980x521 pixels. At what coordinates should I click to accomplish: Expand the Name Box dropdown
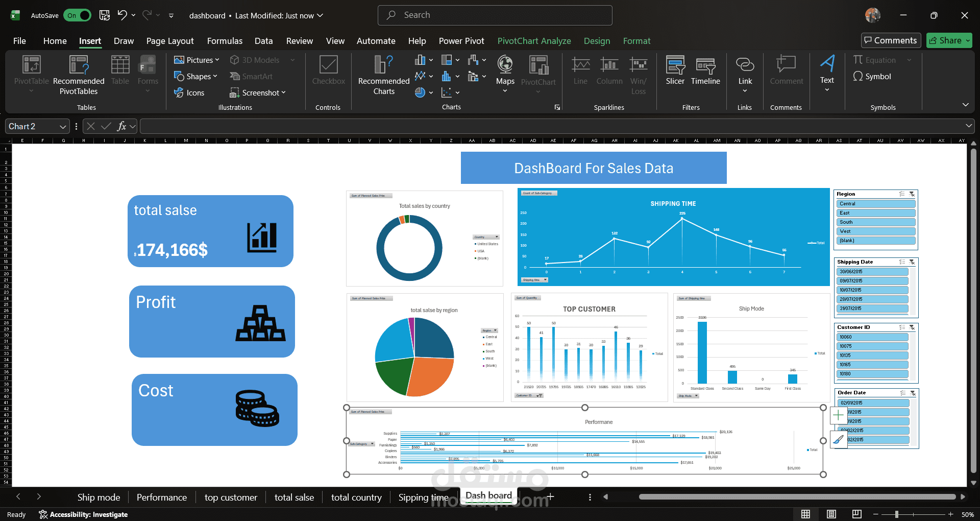pos(63,126)
